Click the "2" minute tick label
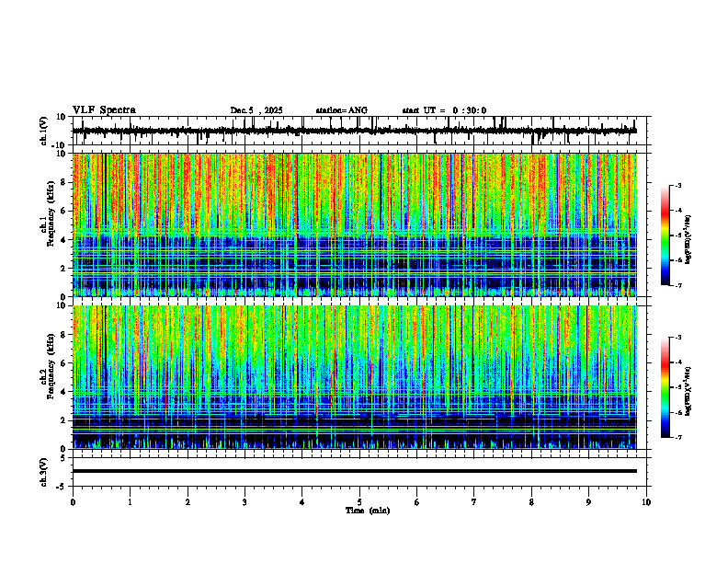Image resolution: width=728 pixels, height=563 pixels. click(188, 502)
